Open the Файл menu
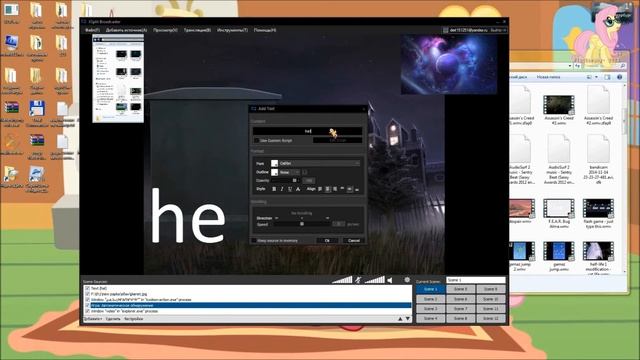This screenshot has width=640, height=360. pos(92,30)
